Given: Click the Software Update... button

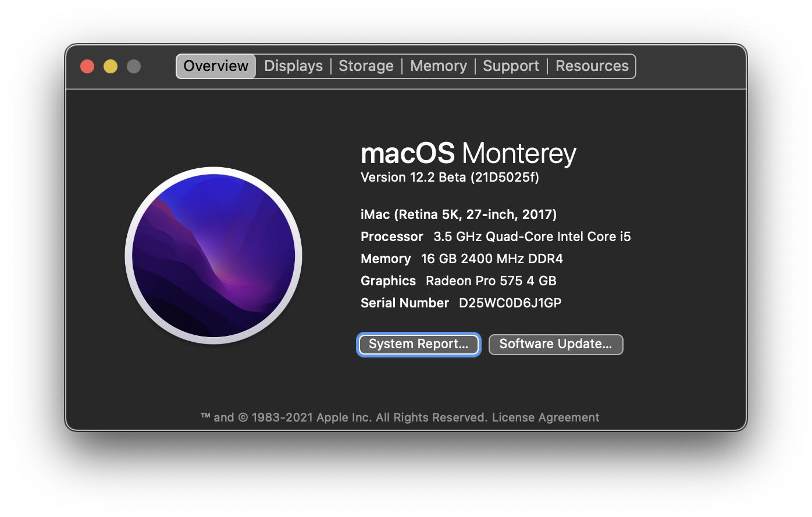Looking at the screenshot, I should 555,344.
